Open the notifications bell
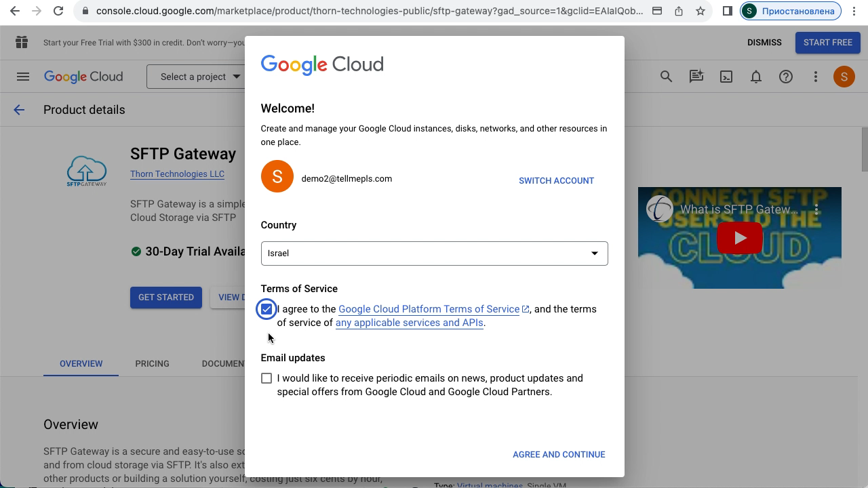868x488 pixels. [755, 77]
